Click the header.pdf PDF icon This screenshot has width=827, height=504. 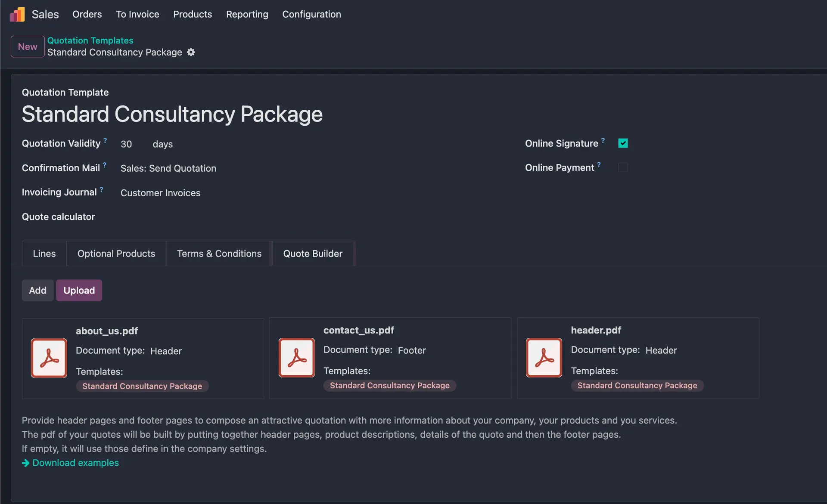[544, 358]
